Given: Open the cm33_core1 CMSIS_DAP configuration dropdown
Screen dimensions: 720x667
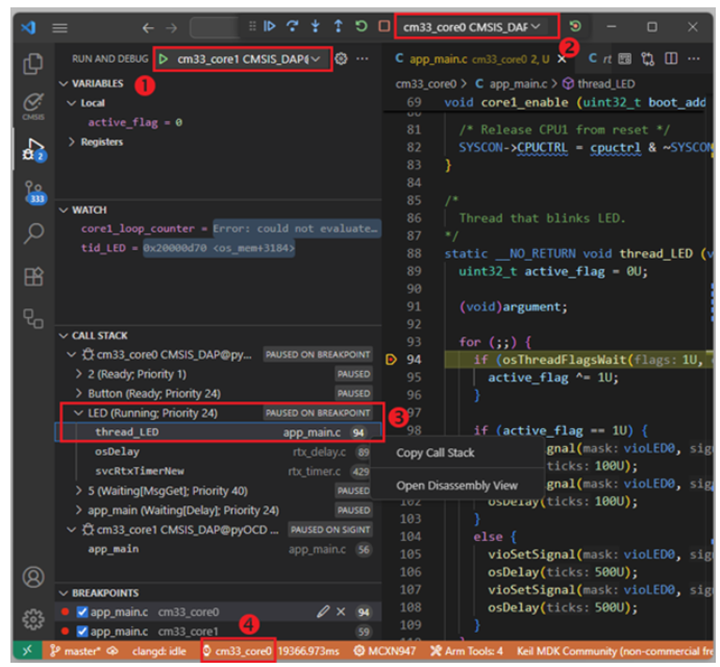Looking at the screenshot, I should tap(317, 59).
